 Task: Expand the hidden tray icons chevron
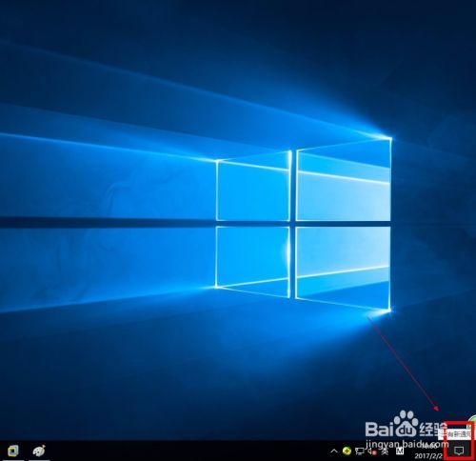pos(334,451)
